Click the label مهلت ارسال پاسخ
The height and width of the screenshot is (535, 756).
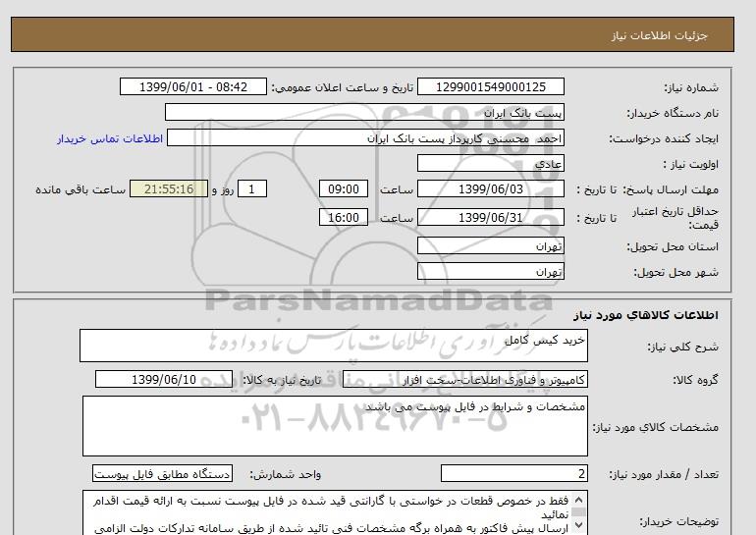[x=671, y=189]
